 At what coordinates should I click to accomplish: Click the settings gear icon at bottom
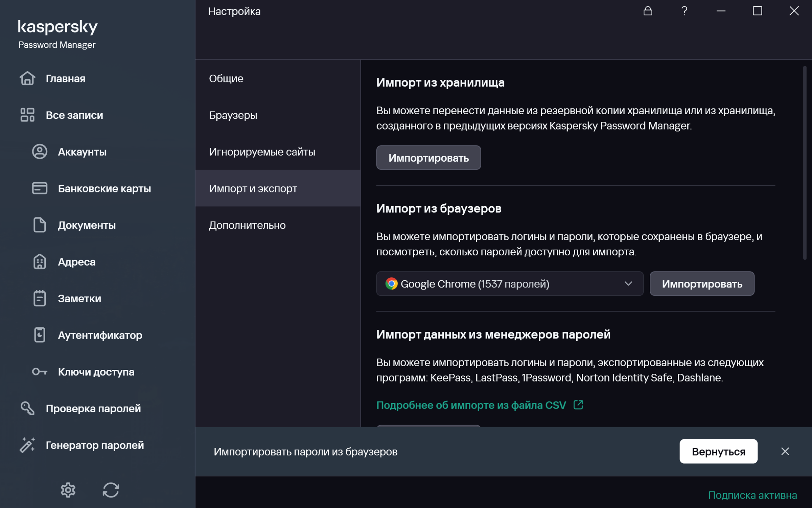click(68, 489)
